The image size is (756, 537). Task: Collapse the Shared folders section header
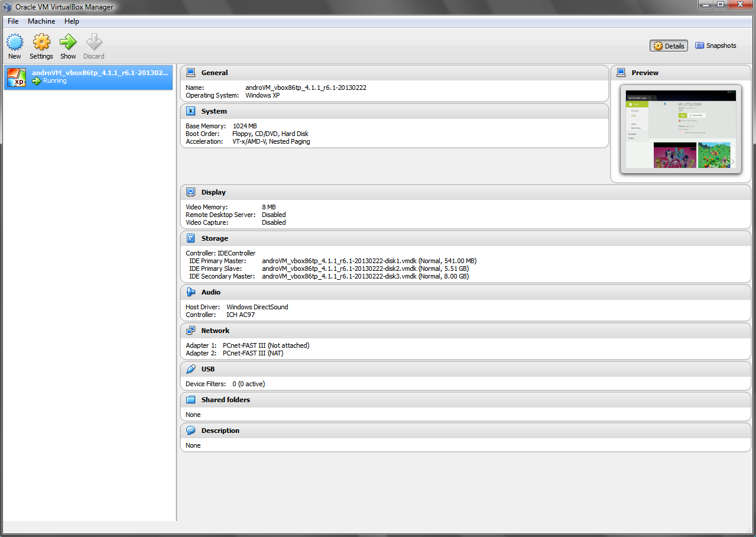(466, 400)
